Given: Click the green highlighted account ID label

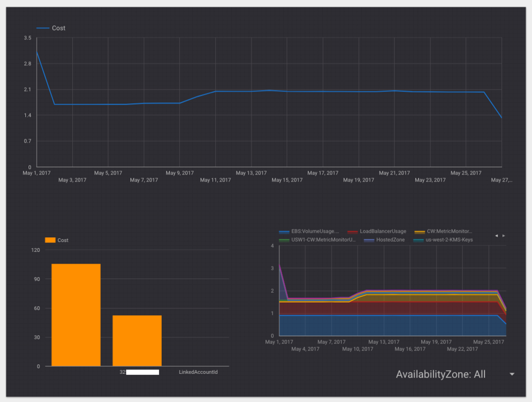Looking at the screenshot, I should pos(143,372).
